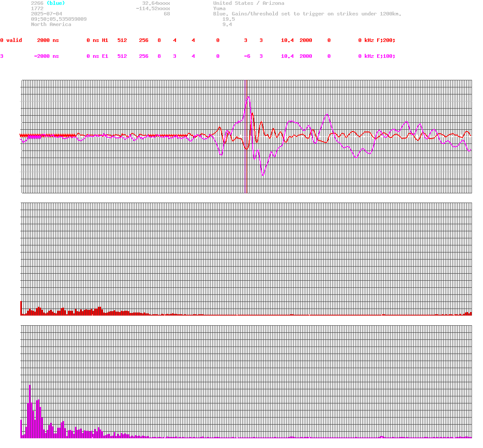Click the red "0 valid" status
Image resolution: width=483 pixels, height=448 pixels.
click(x=11, y=41)
